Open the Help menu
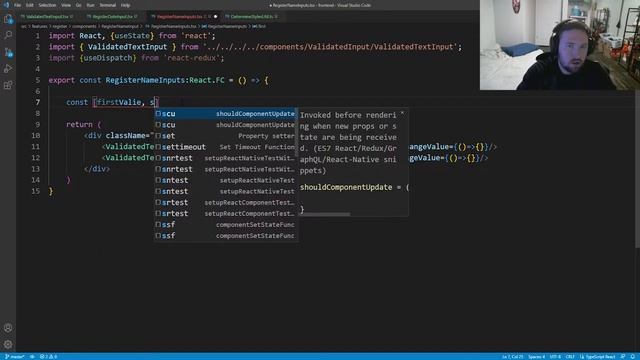The width and height of the screenshot is (640, 360). pyautogui.click(x=125, y=5)
